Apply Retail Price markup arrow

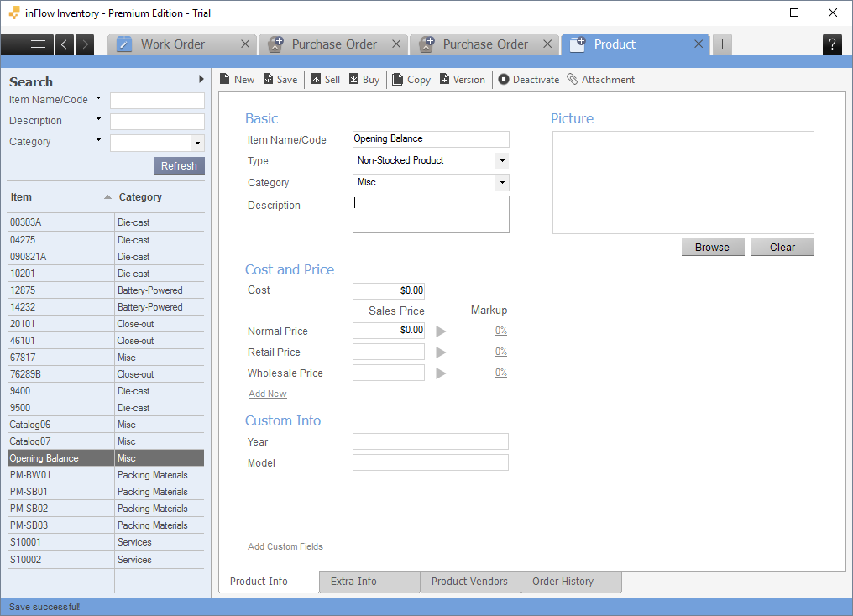tap(441, 352)
